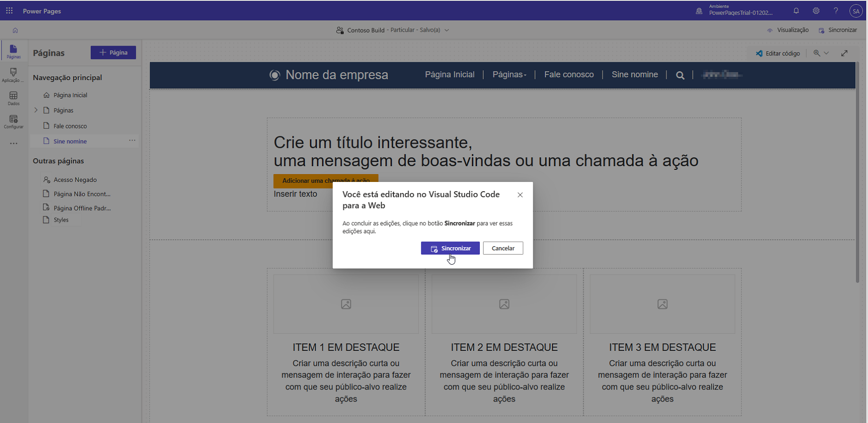This screenshot has height=423, width=868.
Task: Switch to the Sine nomine page
Action: pyautogui.click(x=70, y=141)
